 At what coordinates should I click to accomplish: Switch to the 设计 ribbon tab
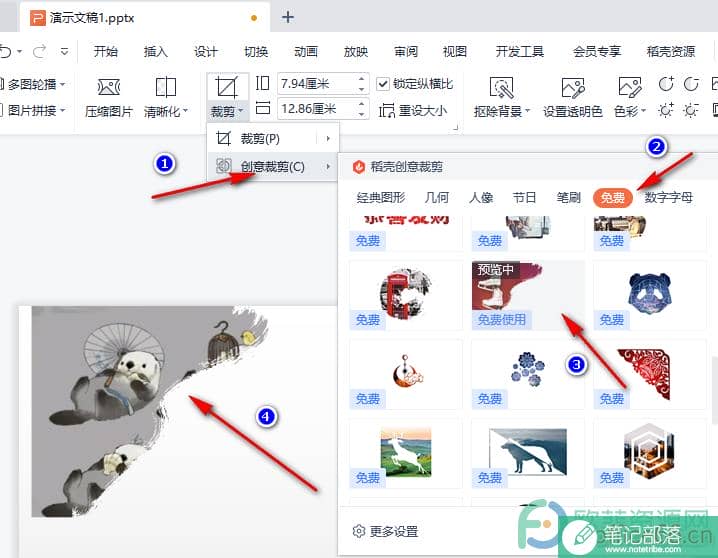click(x=206, y=51)
